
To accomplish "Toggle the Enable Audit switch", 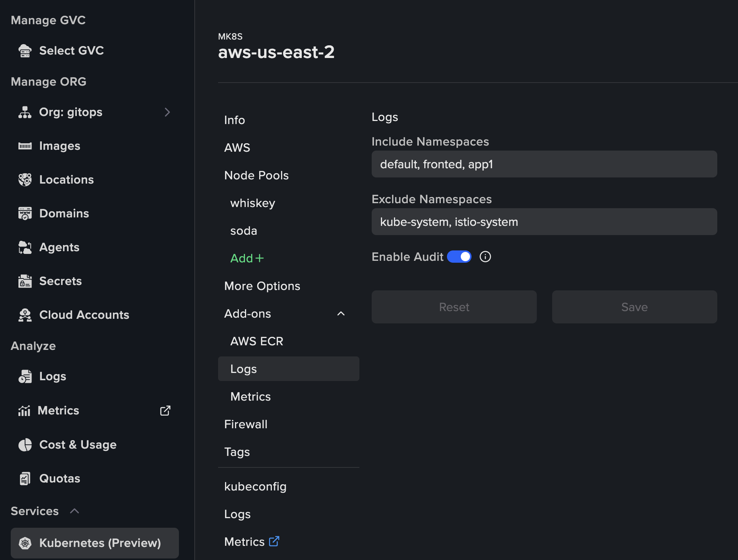I will (459, 257).
